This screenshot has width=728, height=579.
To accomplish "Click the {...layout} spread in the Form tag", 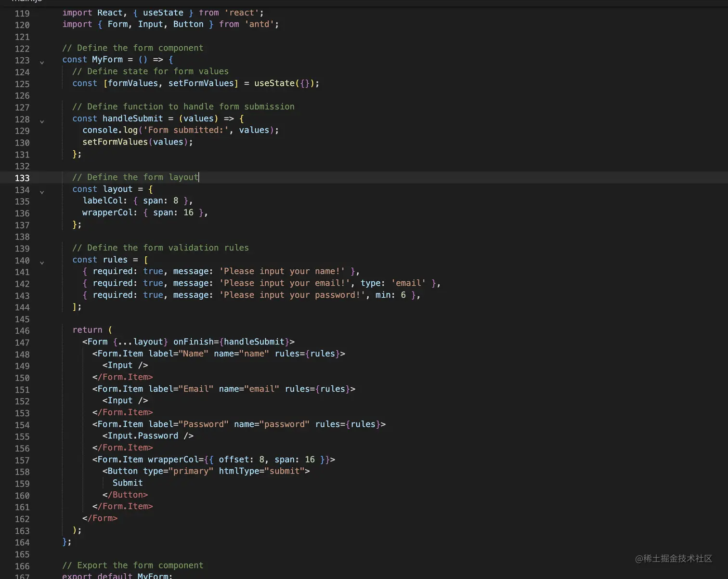I will pyautogui.click(x=140, y=342).
